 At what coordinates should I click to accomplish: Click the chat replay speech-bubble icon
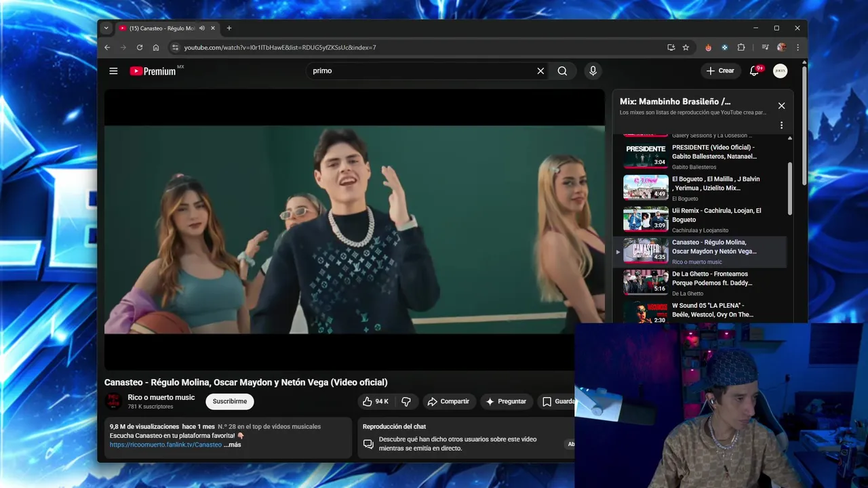tap(368, 444)
